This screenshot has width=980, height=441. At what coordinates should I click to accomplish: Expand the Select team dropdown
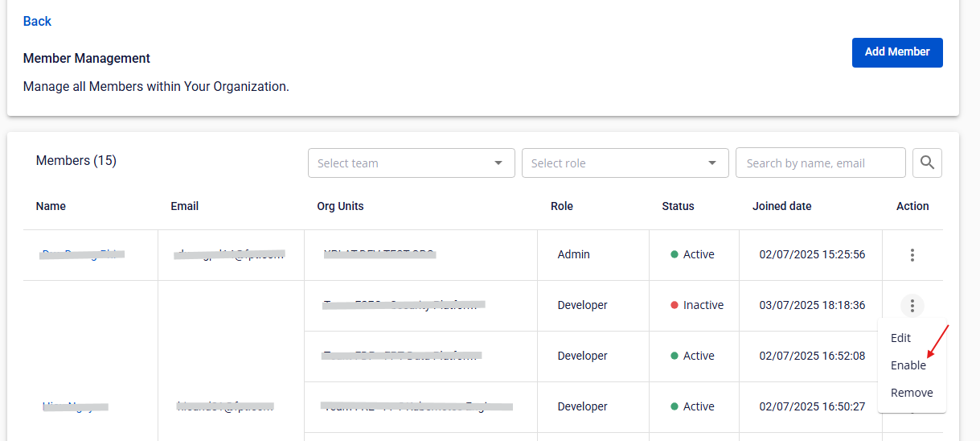coord(411,163)
